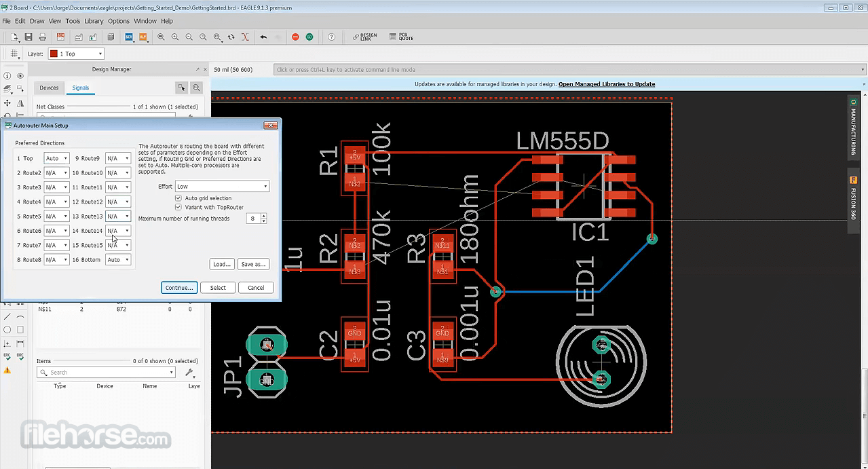The image size is (868, 469).
Task: Select the Dimension tool icon
Action: 20,344
